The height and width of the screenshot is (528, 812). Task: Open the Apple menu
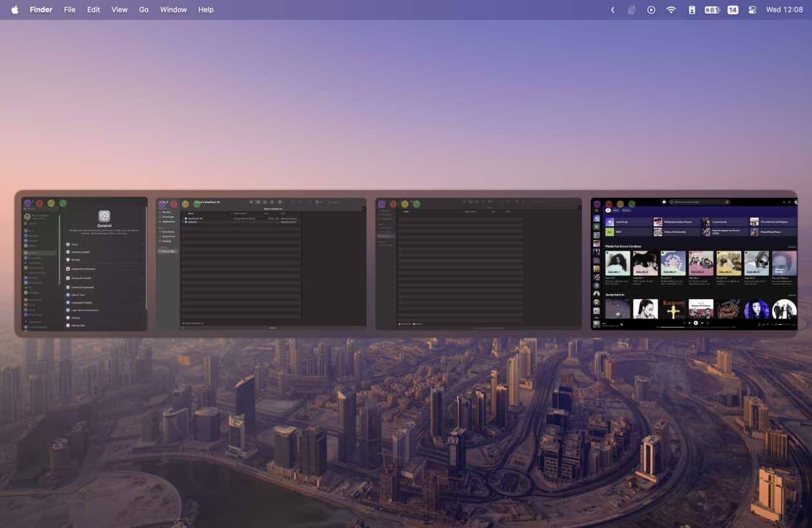[x=15, y=10]
